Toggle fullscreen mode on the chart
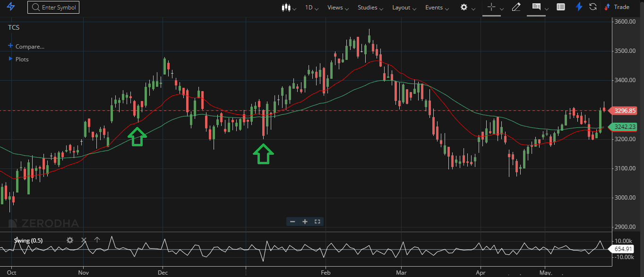Screen dimensions: 644x277 pyautogui.click(x=317, y=221)
